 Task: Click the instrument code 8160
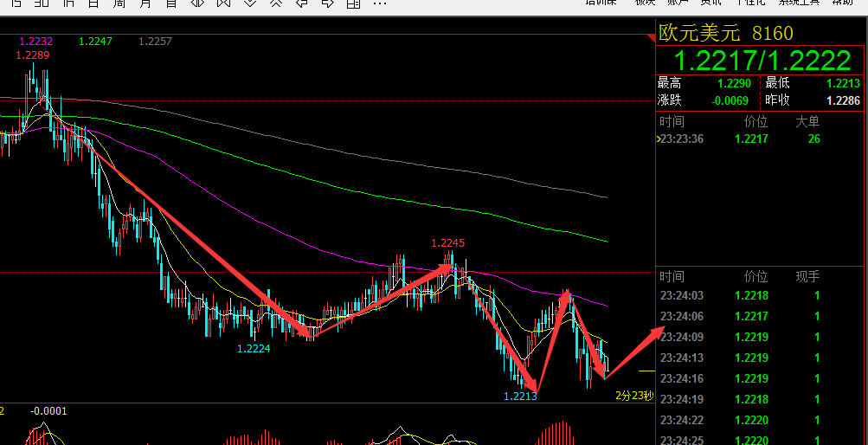coord(773,33)
